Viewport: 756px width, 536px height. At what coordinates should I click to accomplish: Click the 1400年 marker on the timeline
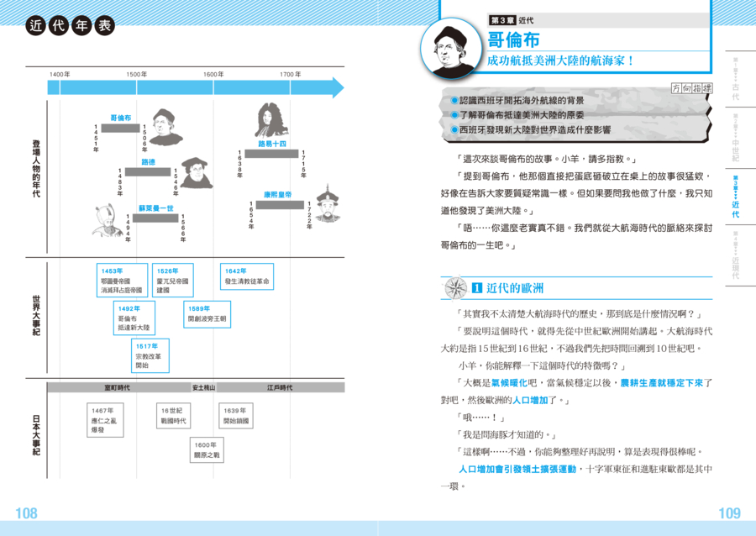point(60,74)
